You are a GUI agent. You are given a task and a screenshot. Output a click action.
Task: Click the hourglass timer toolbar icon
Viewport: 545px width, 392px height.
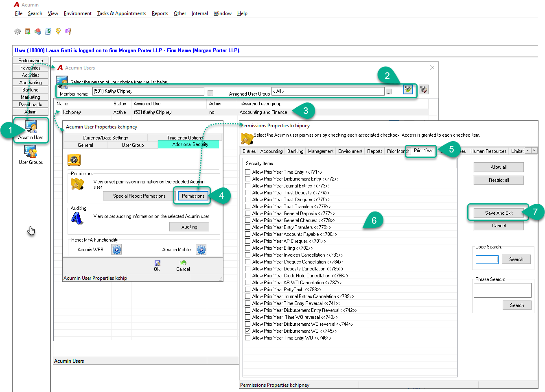(28, 31)
